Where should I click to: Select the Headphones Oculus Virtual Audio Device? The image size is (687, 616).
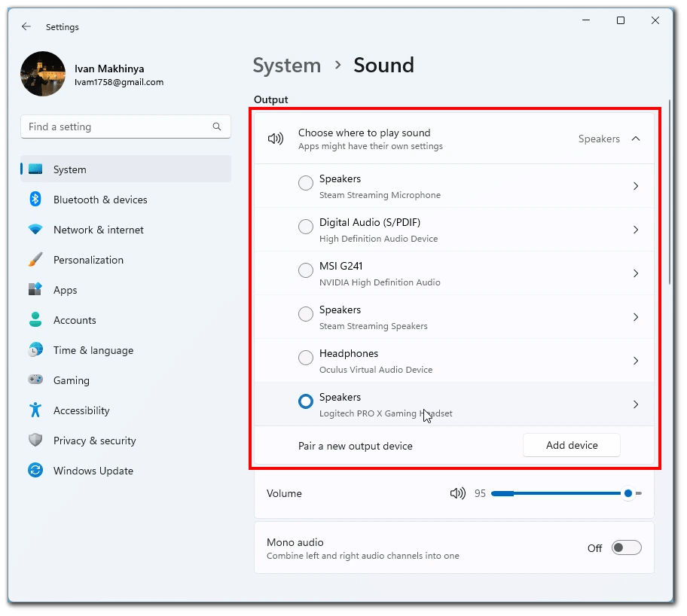pos(305,358)
